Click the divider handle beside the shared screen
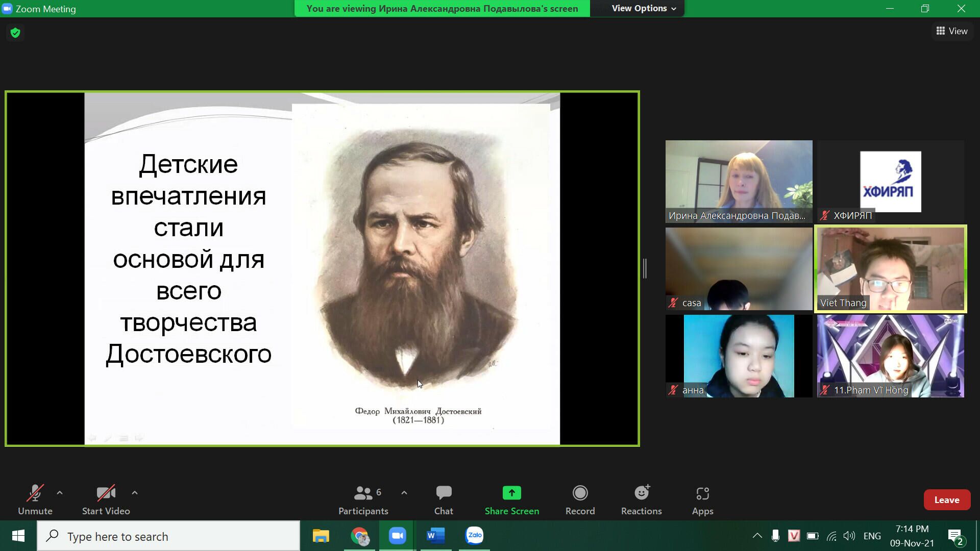 (x=645, y=268)
